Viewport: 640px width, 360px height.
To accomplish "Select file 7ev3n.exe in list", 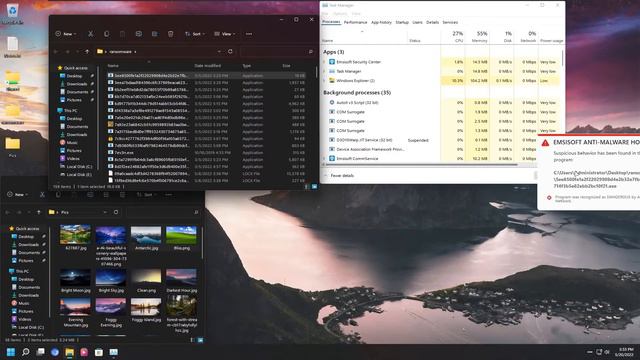I will click(x=207, y=152).
